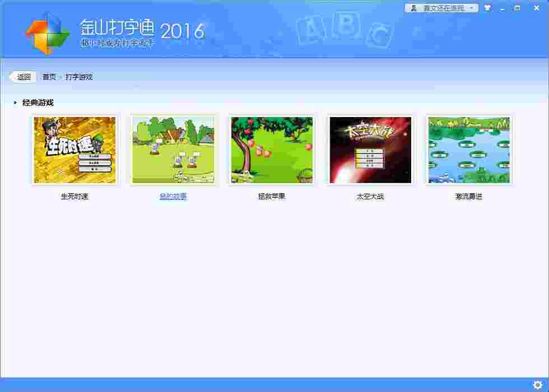Select the 生死时速 game label

click(75, 197)
